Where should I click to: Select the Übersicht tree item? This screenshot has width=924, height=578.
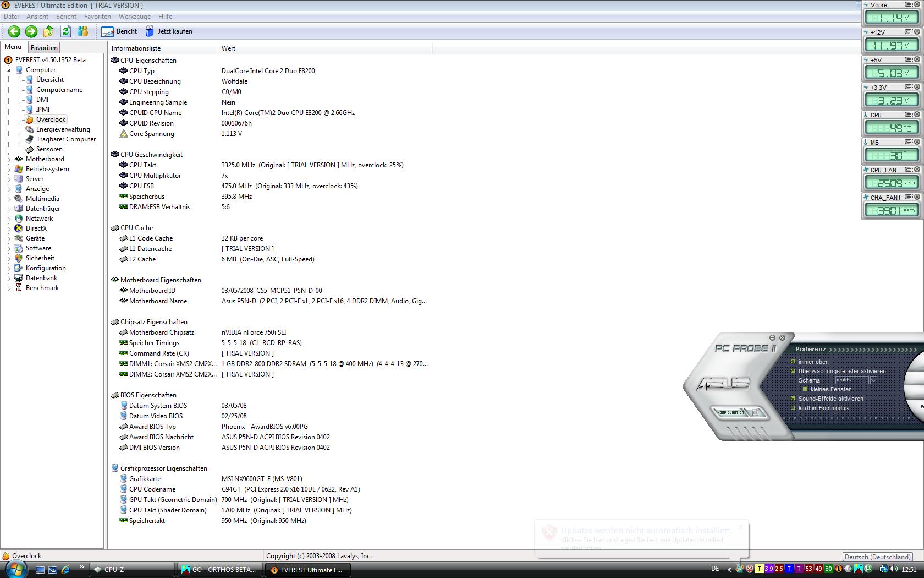[x=50, y=80]
